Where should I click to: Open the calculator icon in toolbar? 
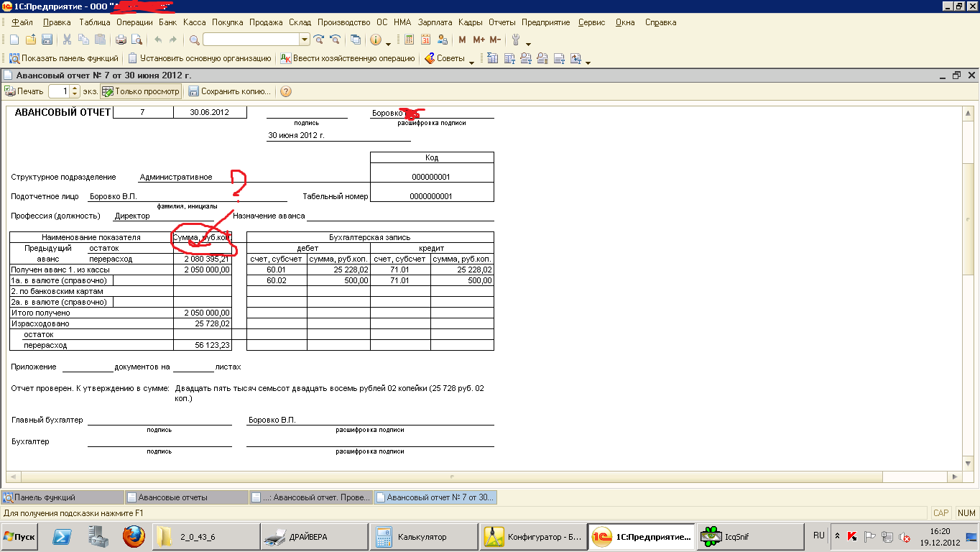click(410, 40)
